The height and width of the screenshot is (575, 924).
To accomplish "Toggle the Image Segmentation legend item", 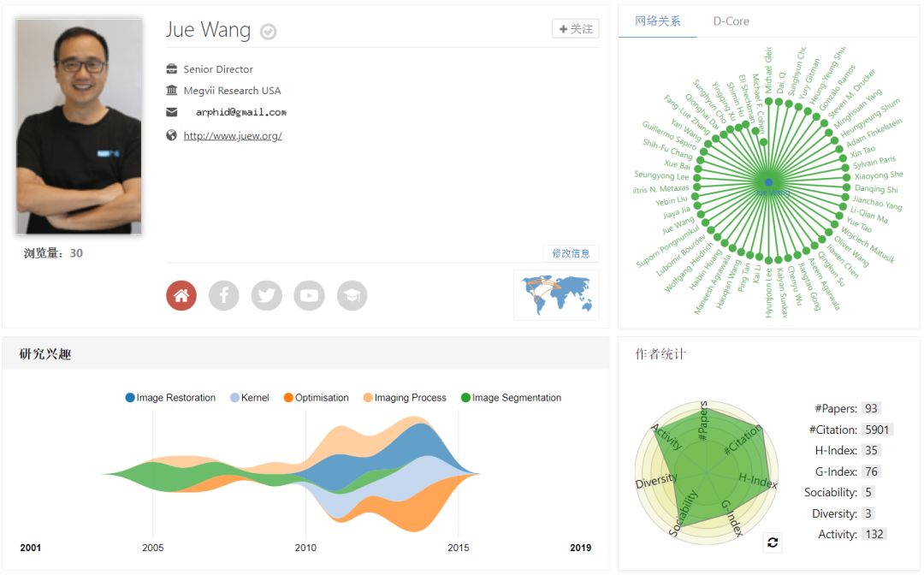I will 511,398.
